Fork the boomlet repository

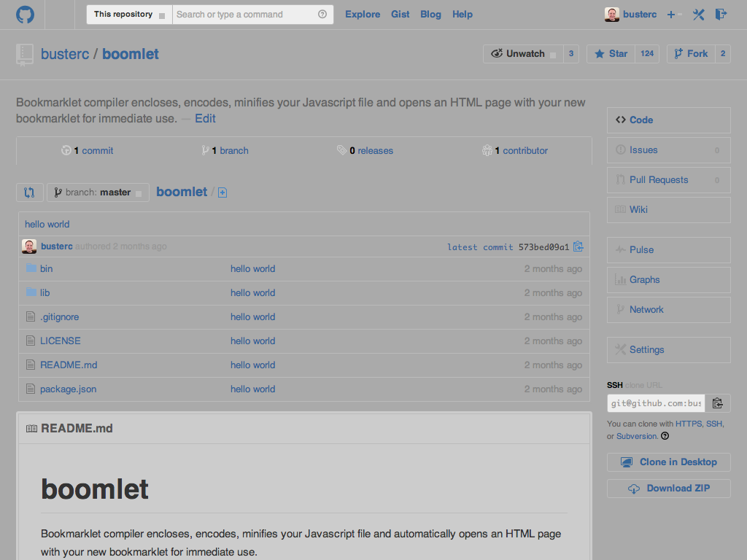(x=692, y=54)
